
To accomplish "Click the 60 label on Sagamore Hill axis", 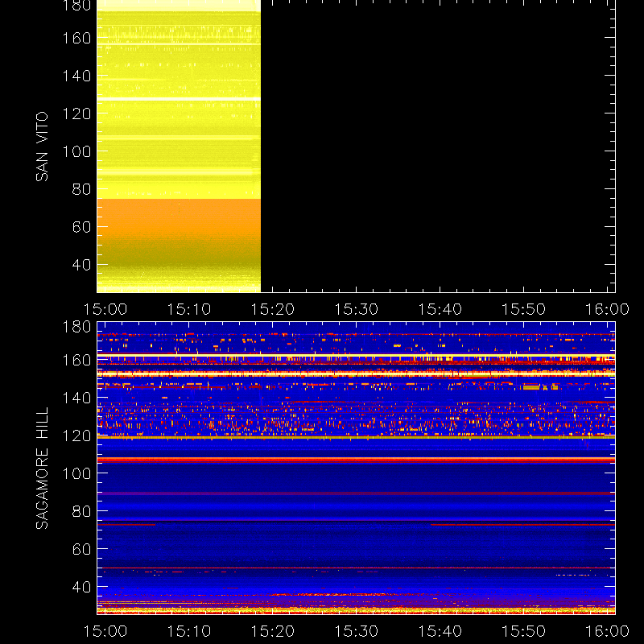I will [81, 549].
